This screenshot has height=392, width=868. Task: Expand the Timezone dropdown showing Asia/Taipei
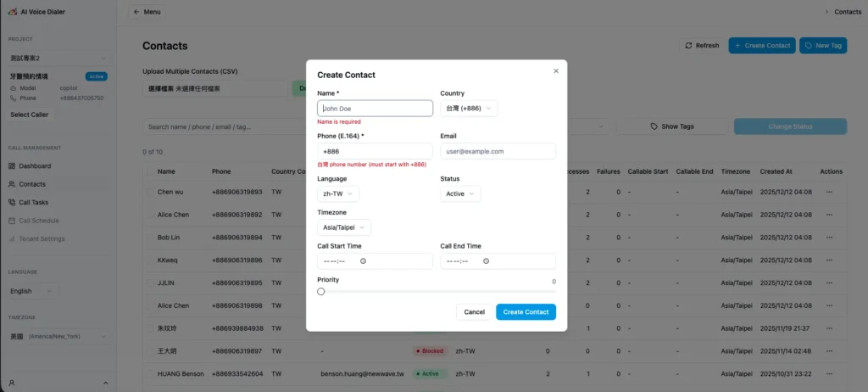343,227
